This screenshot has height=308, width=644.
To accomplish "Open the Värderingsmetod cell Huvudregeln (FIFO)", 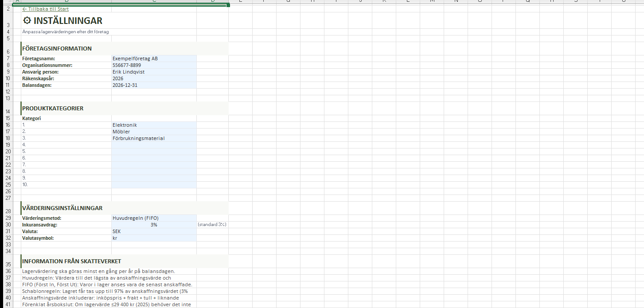I will tap(154, 218).
